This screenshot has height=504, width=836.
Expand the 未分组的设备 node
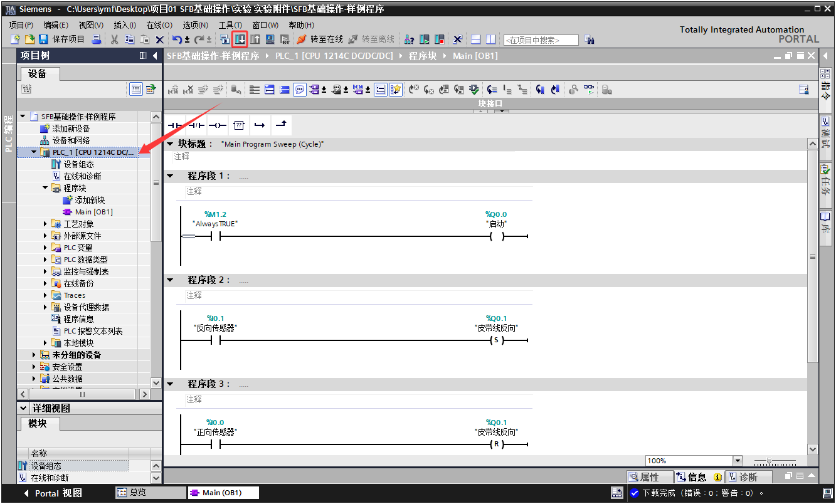coord(34,355)
